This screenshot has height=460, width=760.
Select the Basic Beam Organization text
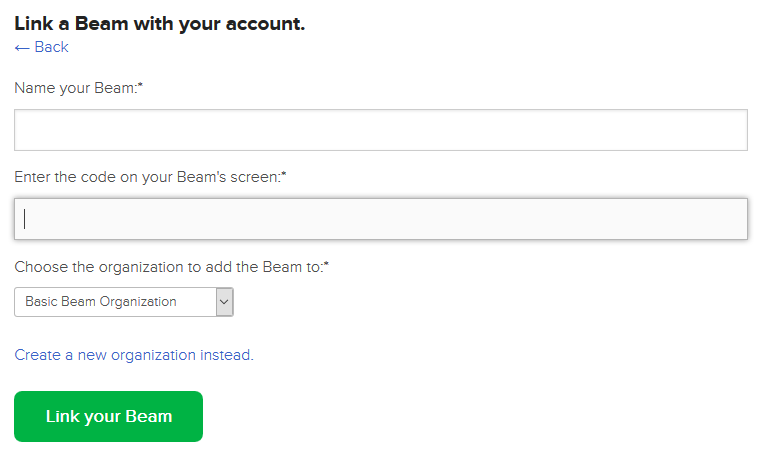point(100,302)
